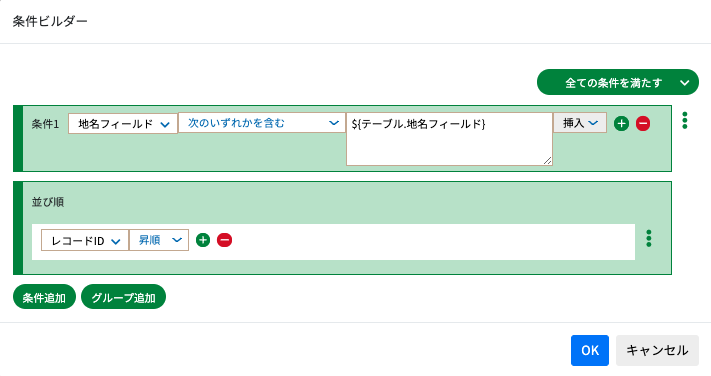The image size is (711, 376).
Task: Click キャンセル button
Action: 657,350
